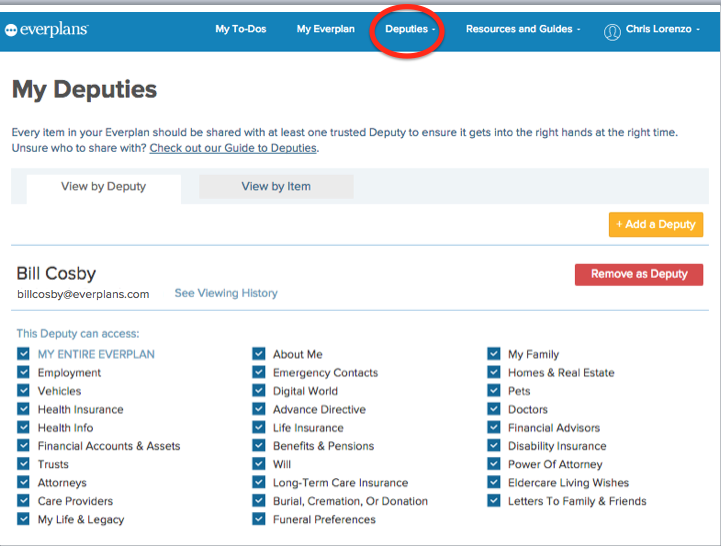
Task: Disable access to Funeral Preferences
Action: click(259, 519)
